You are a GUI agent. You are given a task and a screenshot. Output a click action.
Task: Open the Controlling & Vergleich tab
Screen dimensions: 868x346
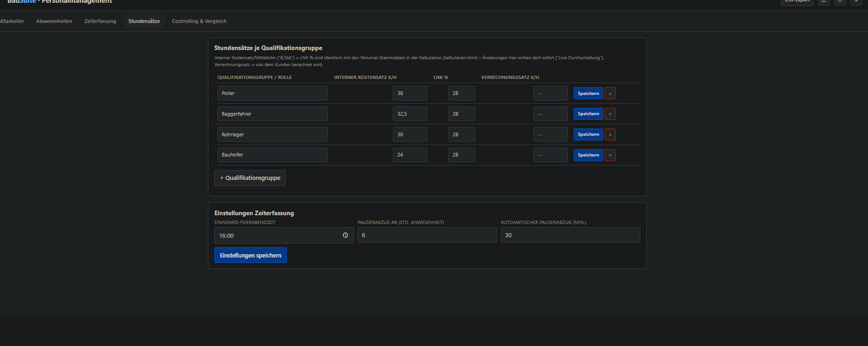pos(199,21)
